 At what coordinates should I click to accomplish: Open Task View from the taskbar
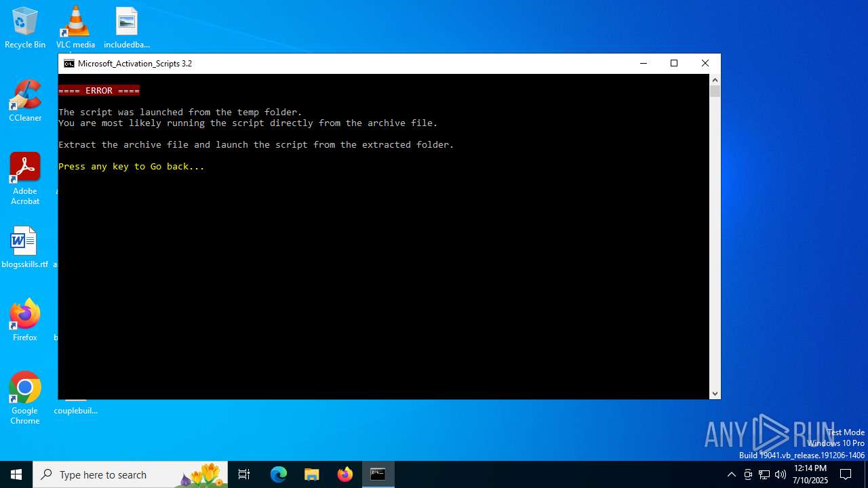[x=244, y=474]
